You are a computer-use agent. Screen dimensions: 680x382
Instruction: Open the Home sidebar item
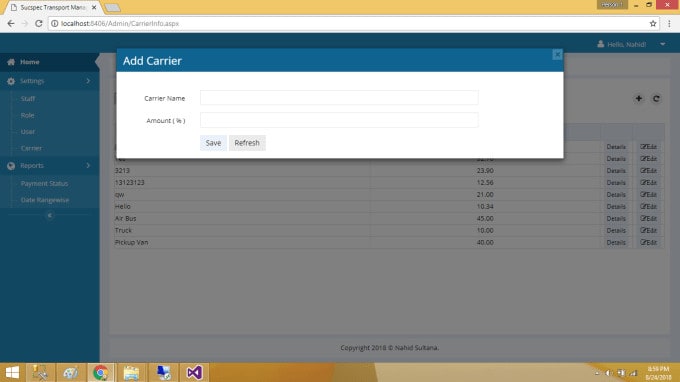(49, 62)
